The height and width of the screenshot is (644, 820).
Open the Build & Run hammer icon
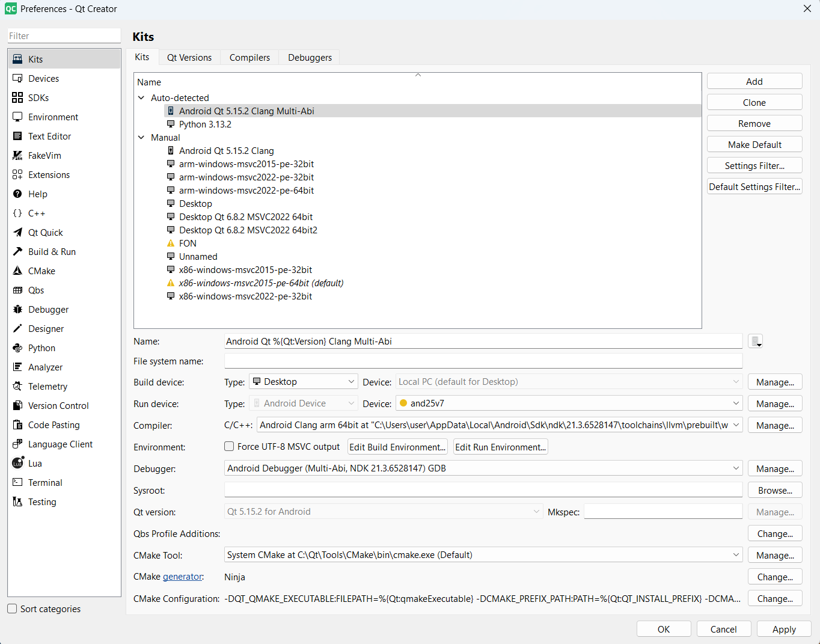coord(17,251)
